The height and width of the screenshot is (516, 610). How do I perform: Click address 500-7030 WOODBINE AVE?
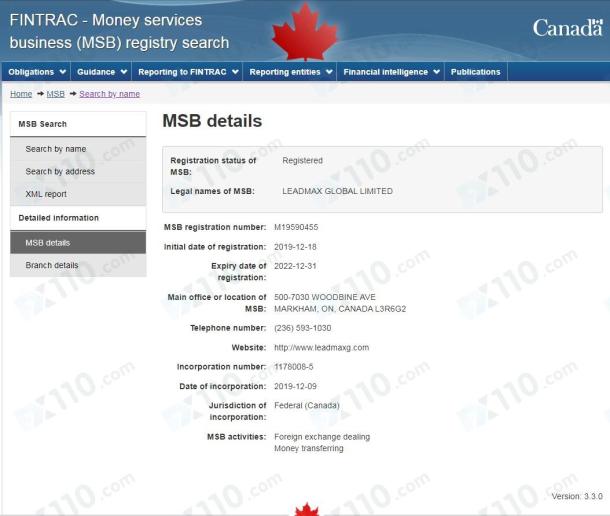[x=325, y=297]
